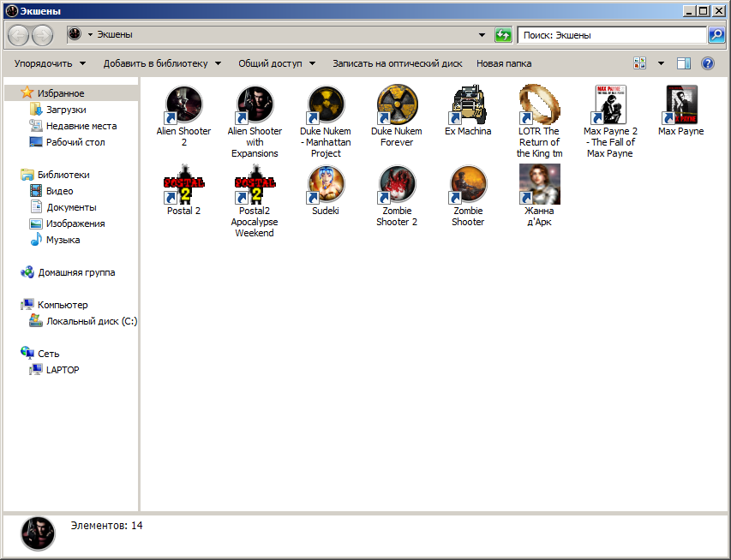Open LAPTOP under network
This screenshot has height=560, width=731.
(x=63, y=370)
